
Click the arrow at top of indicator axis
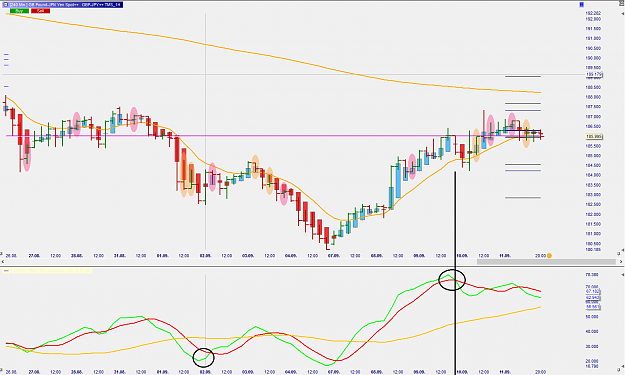(622, 275)
